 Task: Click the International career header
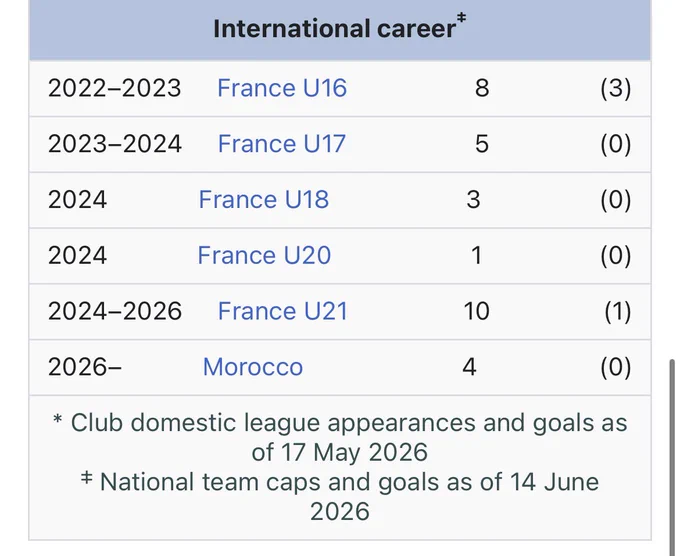pyautogui.click(x=334, y=29)
